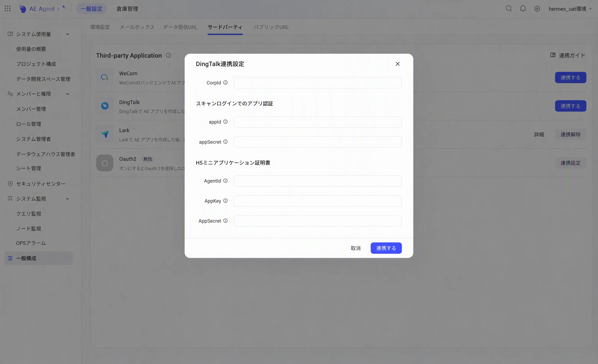
Task: Confirm with dialog's 連携する button
Action: (x=386, y=248)
